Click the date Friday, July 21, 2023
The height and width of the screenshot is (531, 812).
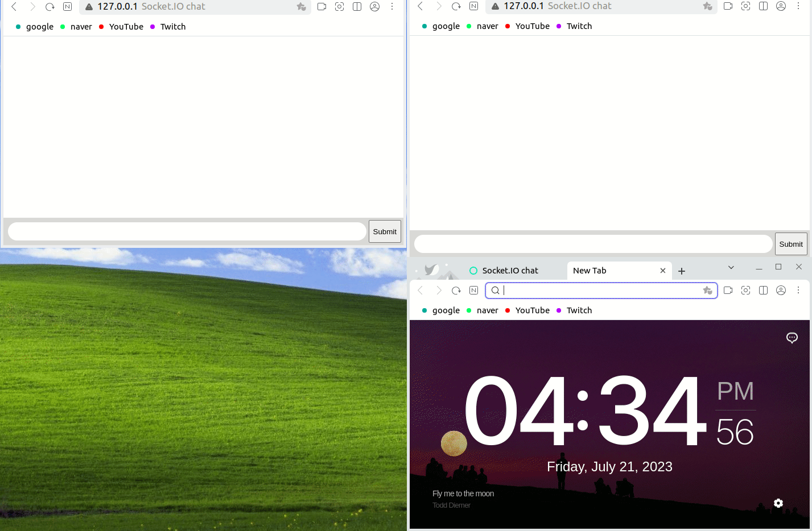[609, 467]
